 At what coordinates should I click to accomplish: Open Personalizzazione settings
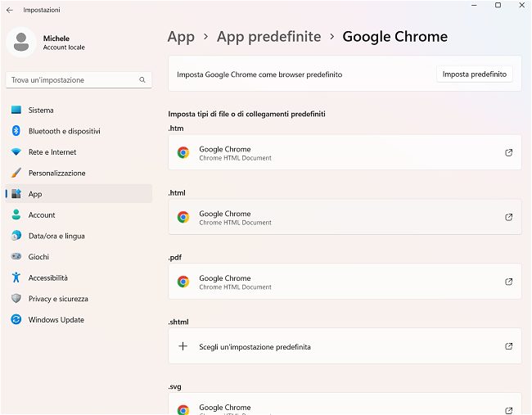coord(79,173)
